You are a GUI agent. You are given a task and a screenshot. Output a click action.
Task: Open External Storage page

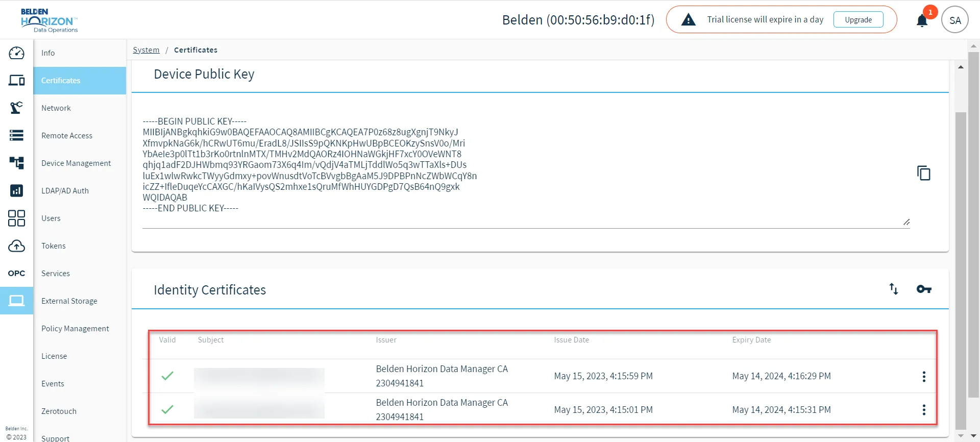(80, 301)
